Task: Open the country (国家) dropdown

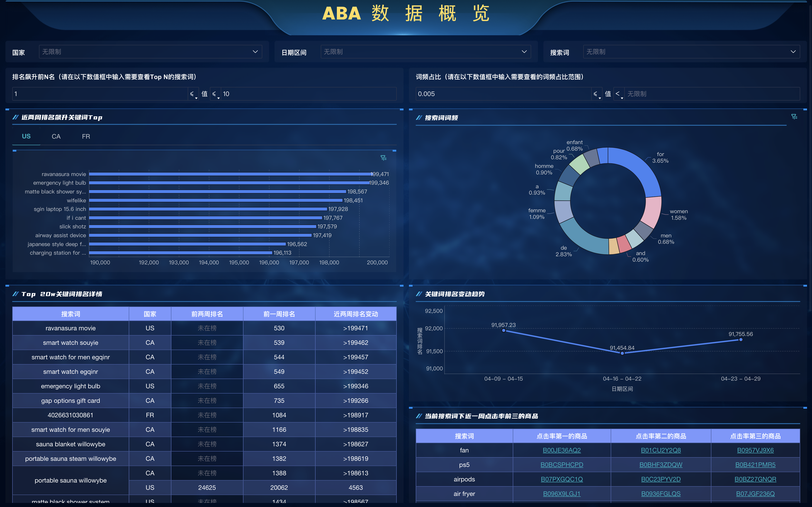Action: [x=150, y=52]
